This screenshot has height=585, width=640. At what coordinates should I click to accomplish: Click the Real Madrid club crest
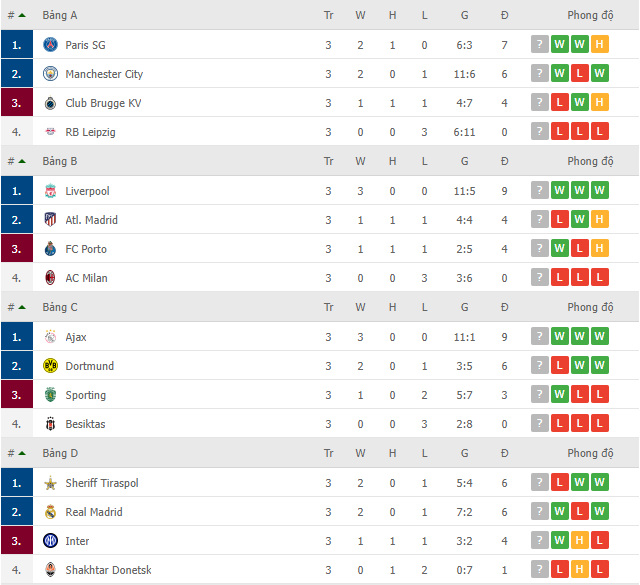pos(50,512)
